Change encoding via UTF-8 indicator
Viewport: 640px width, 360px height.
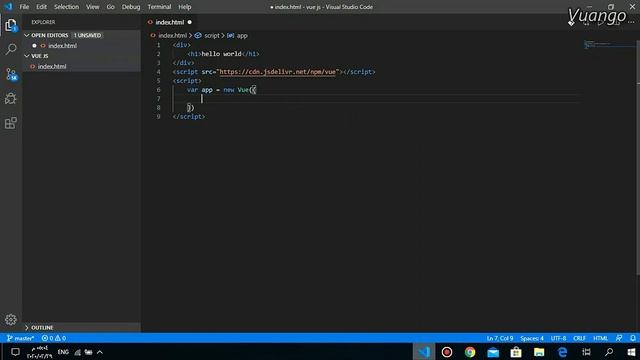pos(558,338)
